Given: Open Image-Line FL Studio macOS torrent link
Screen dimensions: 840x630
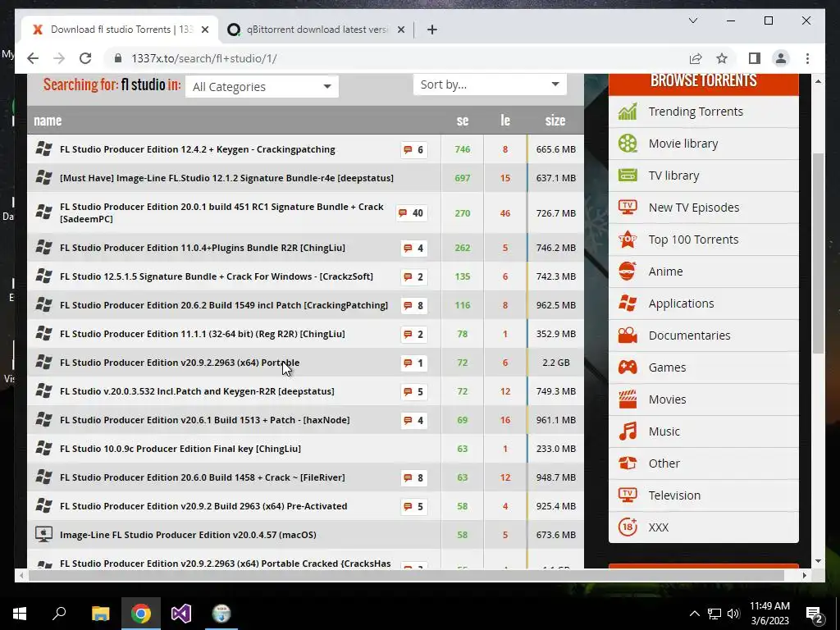Looking at the screenshot, I should point(188,535).
